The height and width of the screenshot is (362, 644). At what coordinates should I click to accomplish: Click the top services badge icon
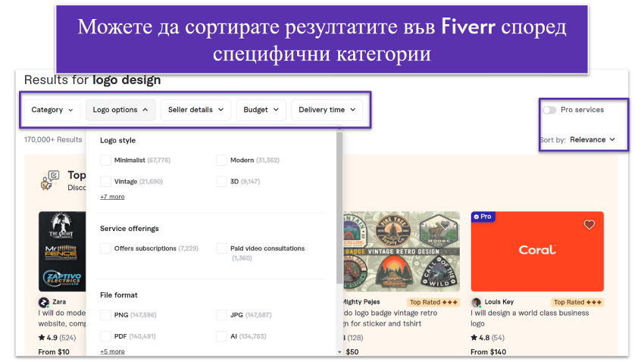pyautogui.click(x=51, y=180)
